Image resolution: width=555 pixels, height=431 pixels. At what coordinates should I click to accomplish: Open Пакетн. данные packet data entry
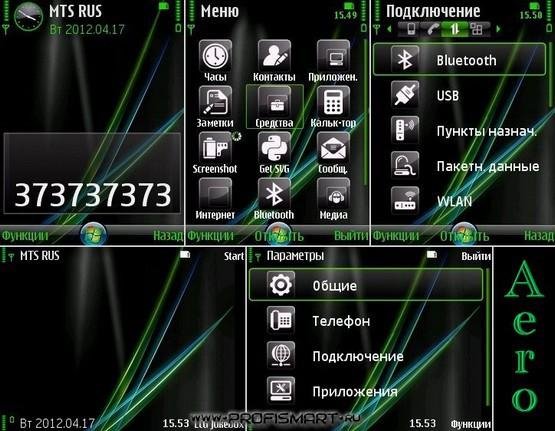(460, 166)
